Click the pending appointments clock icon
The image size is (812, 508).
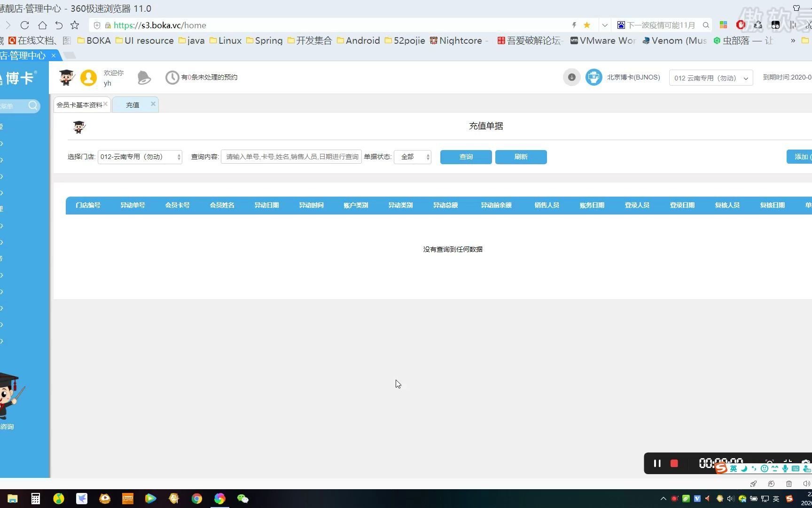[172, 78]
